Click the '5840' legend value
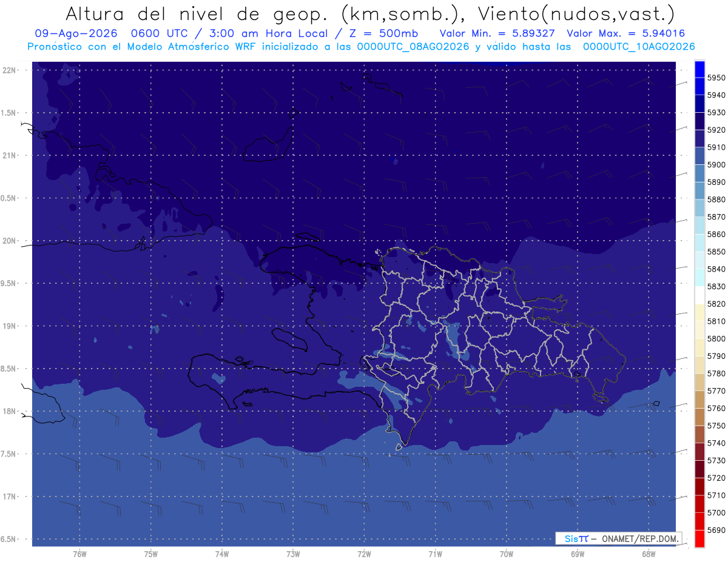This screenshot has height=562, width=728. click(716, 269)
